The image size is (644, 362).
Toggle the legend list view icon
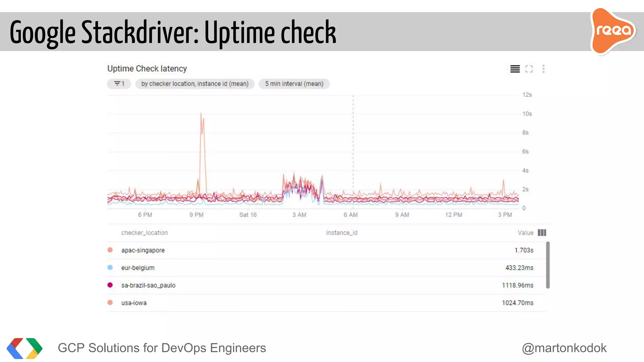pyautogui.click(x=515, y=69)
